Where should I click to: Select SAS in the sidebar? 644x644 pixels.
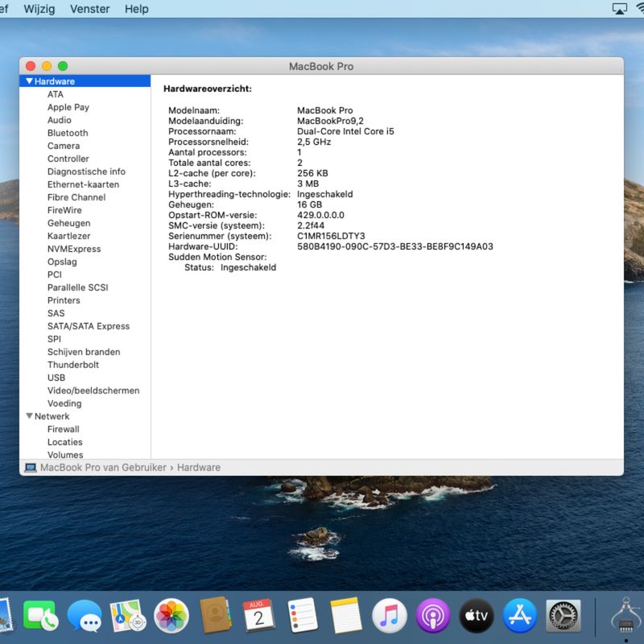tap(56, 313)
